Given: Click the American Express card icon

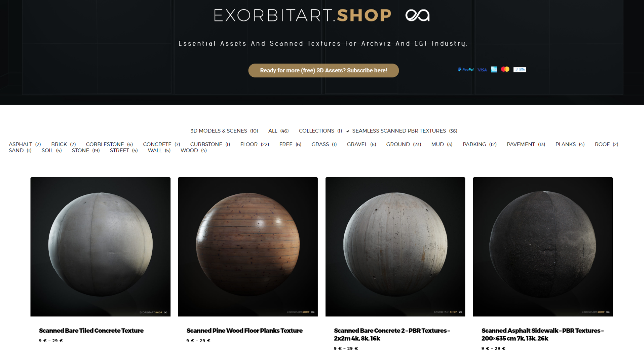Looking at the screenshot, I should (494, 69).
